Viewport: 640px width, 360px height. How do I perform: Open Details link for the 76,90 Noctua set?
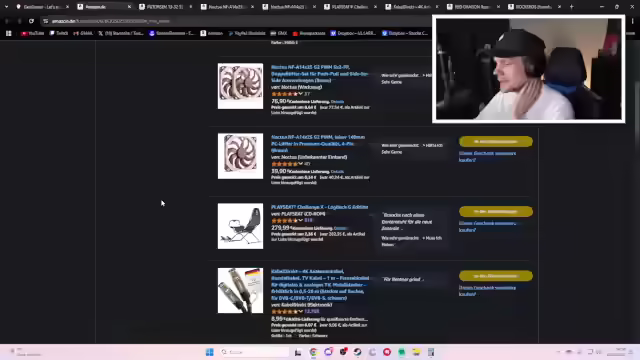point(338,102)
